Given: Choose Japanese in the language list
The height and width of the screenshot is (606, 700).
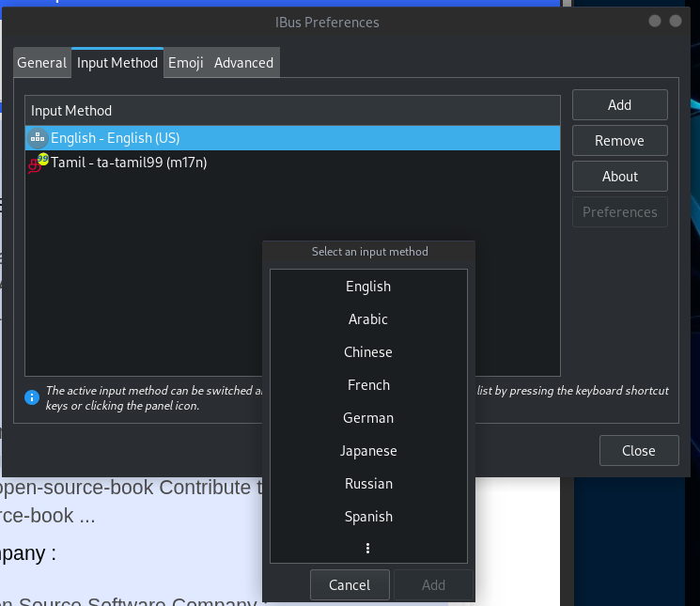Looking at the screenshot, I should coord(368,451).
